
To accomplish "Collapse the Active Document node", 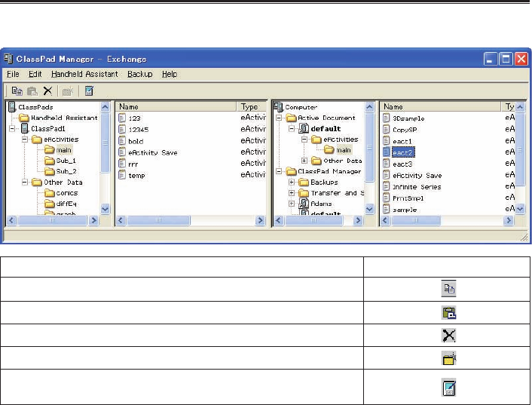I will (x=279, y=118).
